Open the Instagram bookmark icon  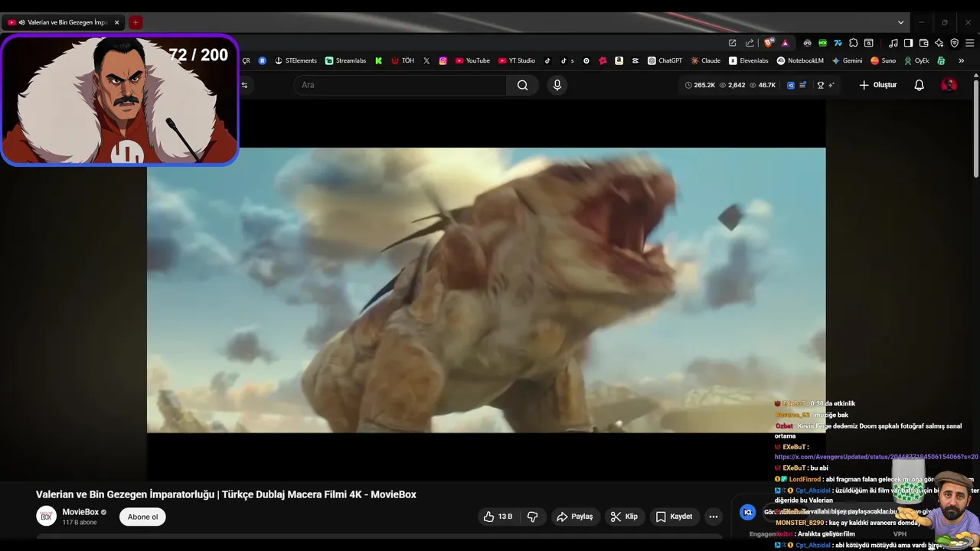tap(443, 60)
